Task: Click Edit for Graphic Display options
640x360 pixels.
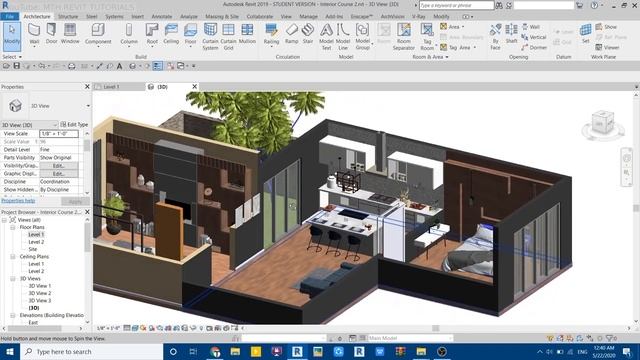Action: pos(58,173)
